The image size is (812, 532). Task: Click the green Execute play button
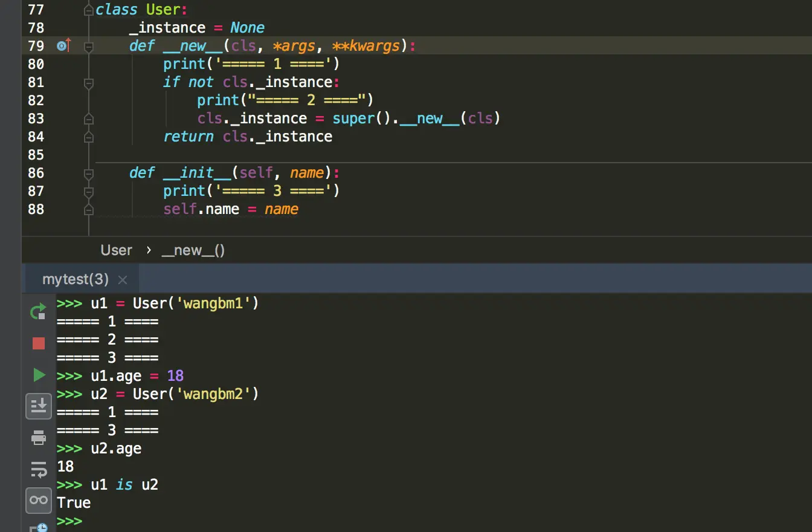tap(39, 375)
